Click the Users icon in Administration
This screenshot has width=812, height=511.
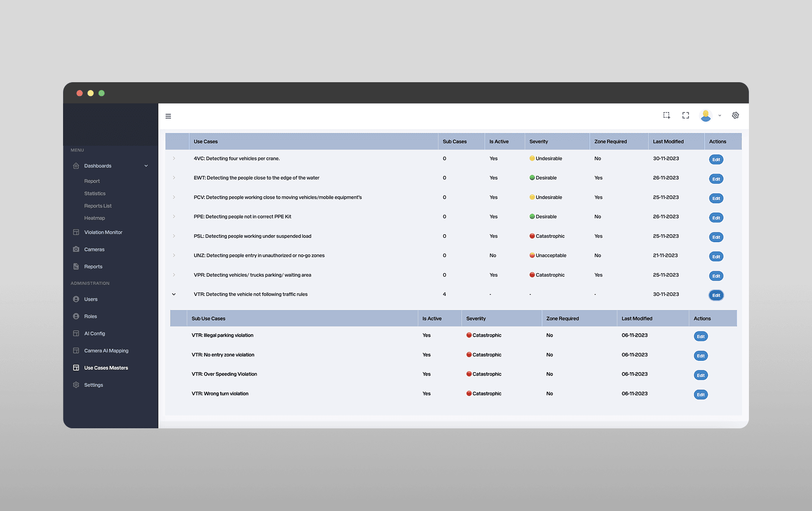click(76, 299)
